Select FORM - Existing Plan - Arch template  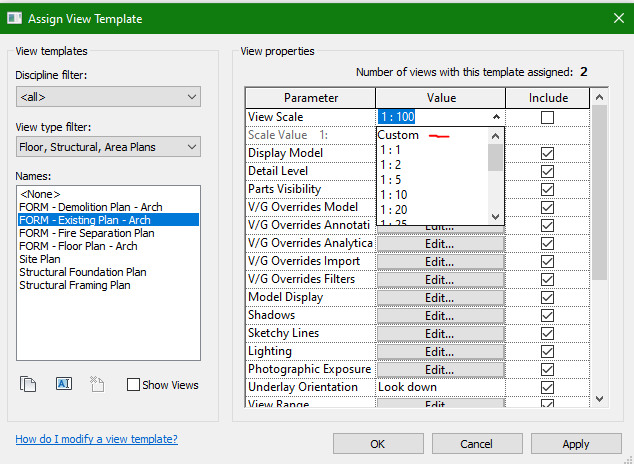[x=108, y=220]
